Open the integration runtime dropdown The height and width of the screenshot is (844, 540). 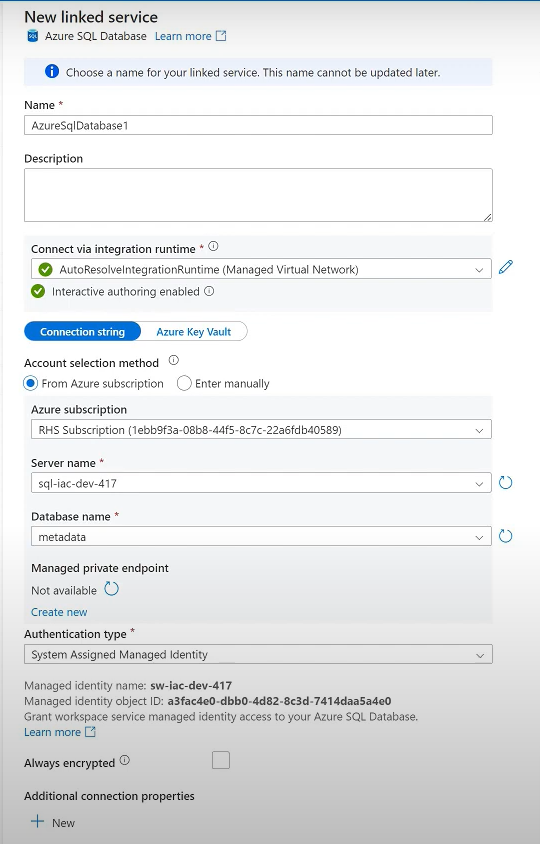[x=261, y=269]
